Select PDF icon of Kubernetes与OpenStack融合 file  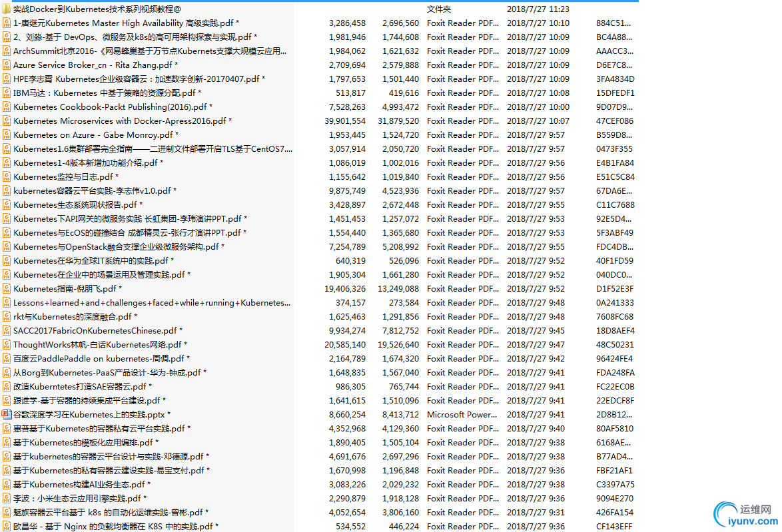7,247
